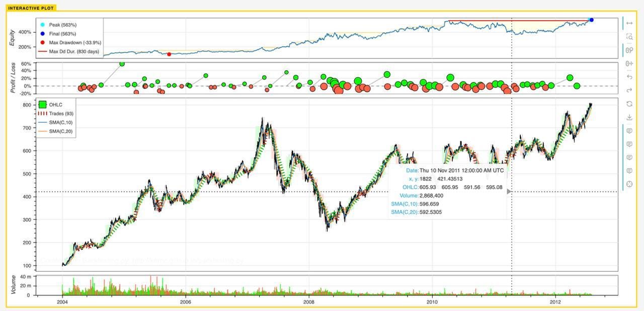Toggle the hover tooltip icon directly below save
The image size is (644, 311).
point(629,131)
